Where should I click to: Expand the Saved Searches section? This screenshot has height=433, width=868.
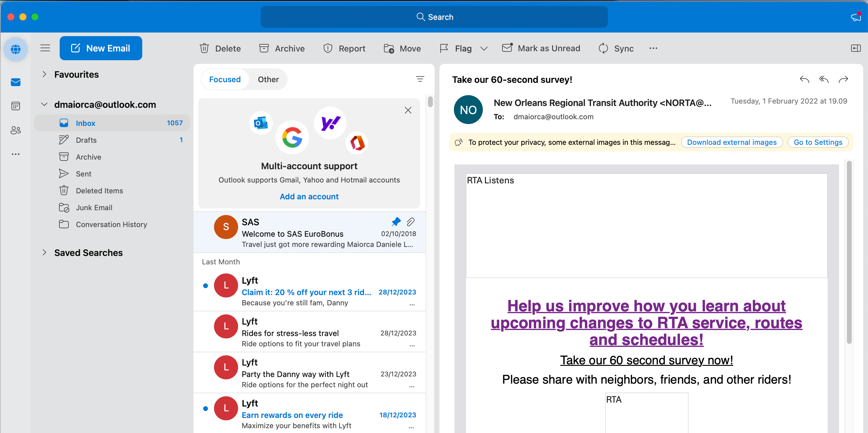[44, 253]
